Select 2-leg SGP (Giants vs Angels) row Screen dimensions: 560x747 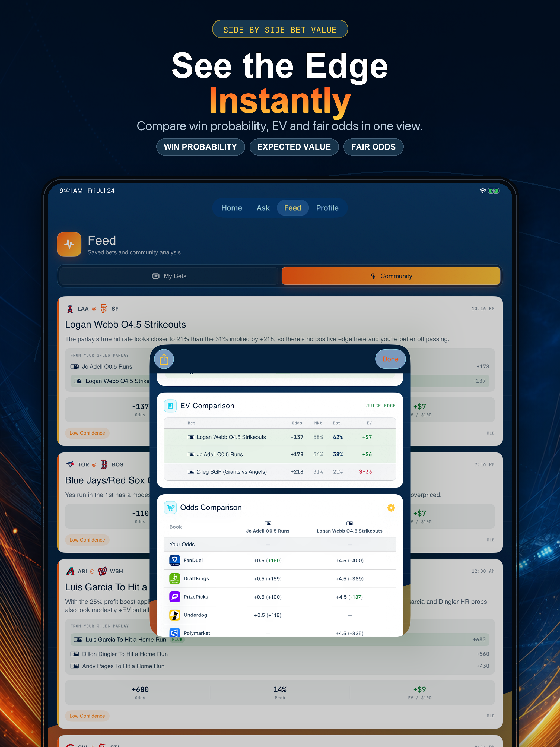(x=280, y=472)
